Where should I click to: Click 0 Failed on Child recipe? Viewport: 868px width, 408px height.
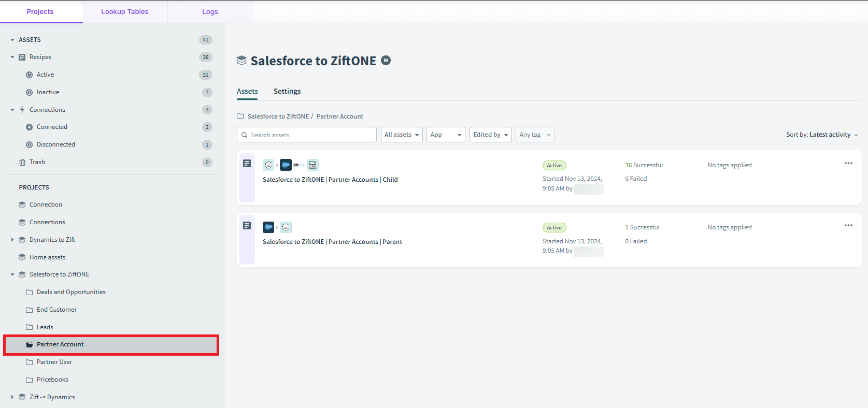(x=636, y=179)
